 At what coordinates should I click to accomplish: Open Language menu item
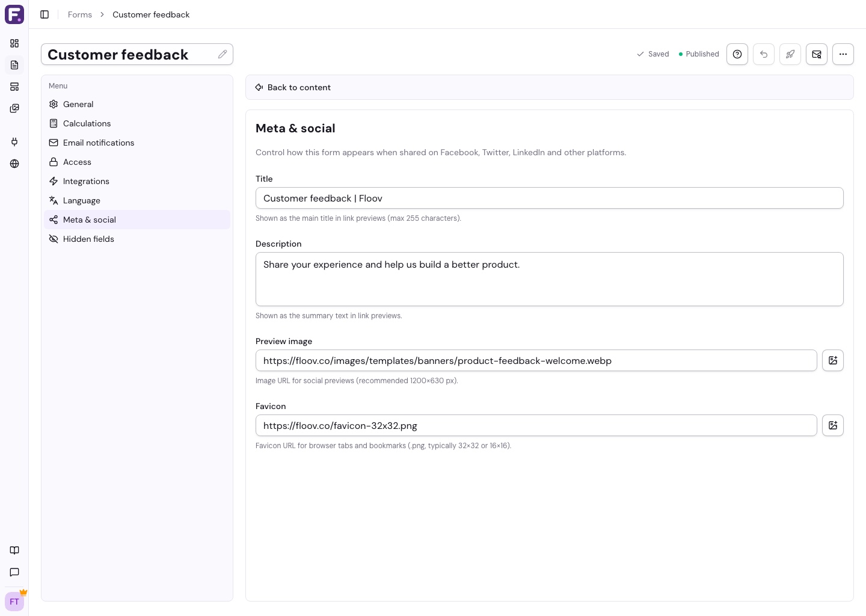click(x=137, y=200)
